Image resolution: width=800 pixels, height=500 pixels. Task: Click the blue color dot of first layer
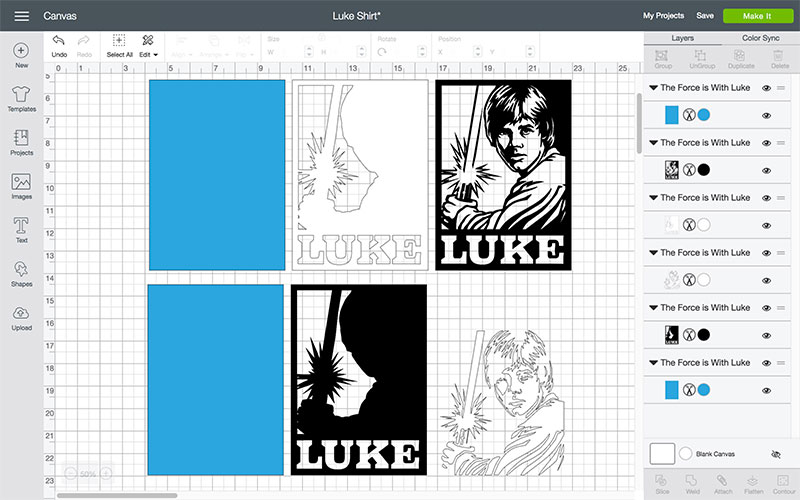704,115
